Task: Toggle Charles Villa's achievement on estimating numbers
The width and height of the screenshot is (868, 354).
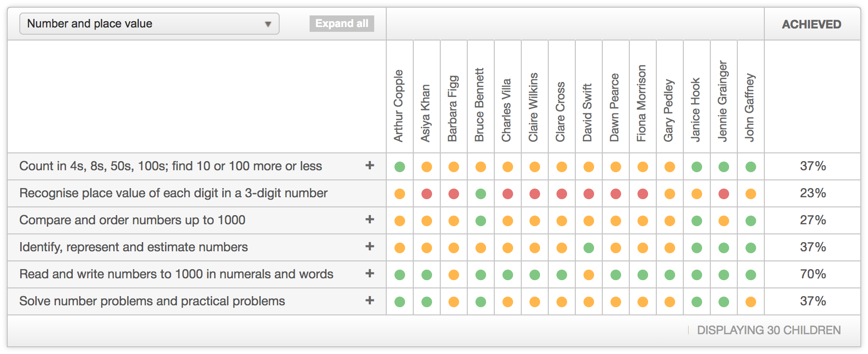Action: click(x=507, y=247)
